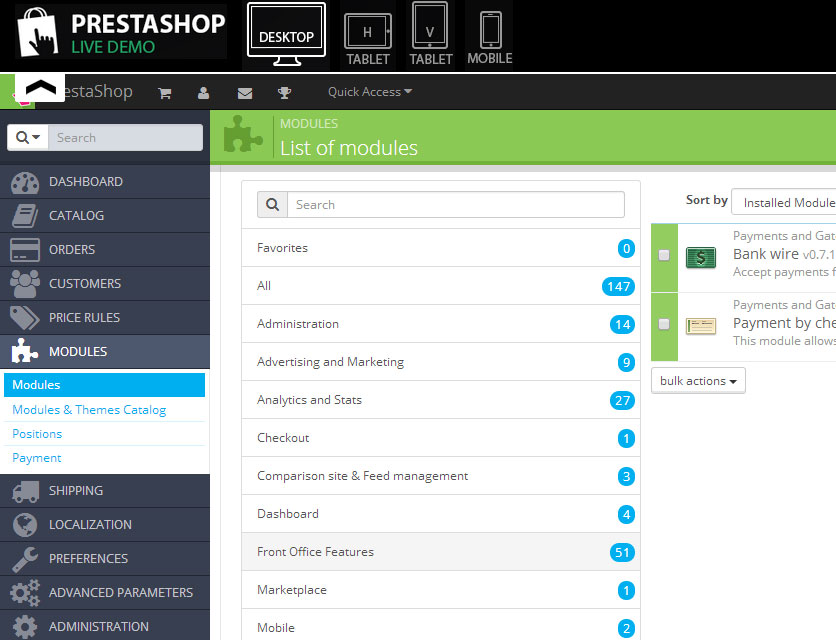The height and width of the screenshot is (640, 836).
Task: Filter by Administration category
Action: [441, 324]
